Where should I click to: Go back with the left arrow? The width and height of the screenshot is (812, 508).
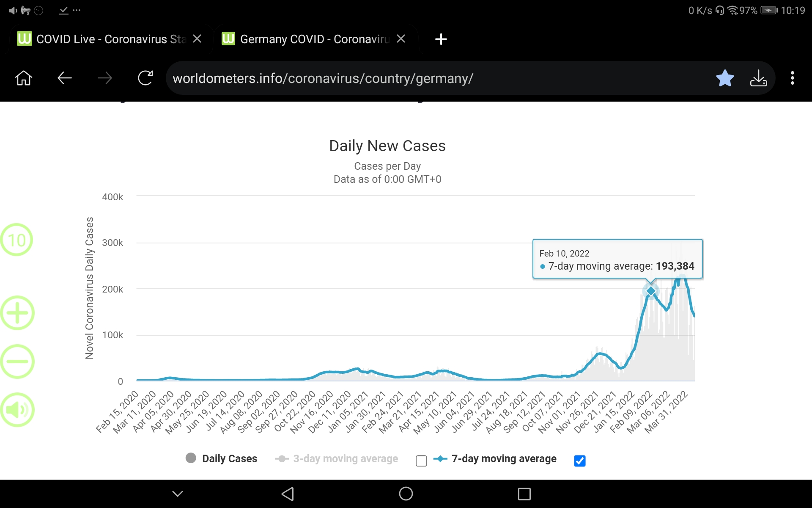point(65,78)
